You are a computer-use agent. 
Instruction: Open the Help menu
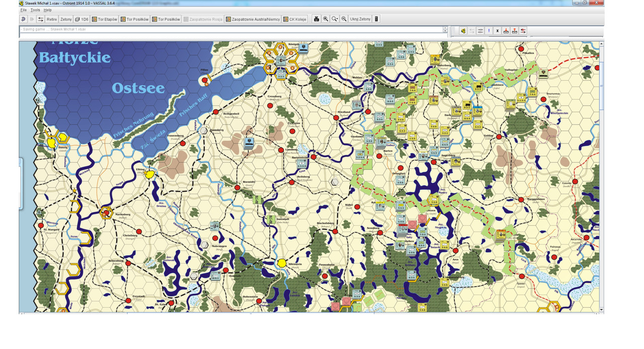[x=47, y=10]
